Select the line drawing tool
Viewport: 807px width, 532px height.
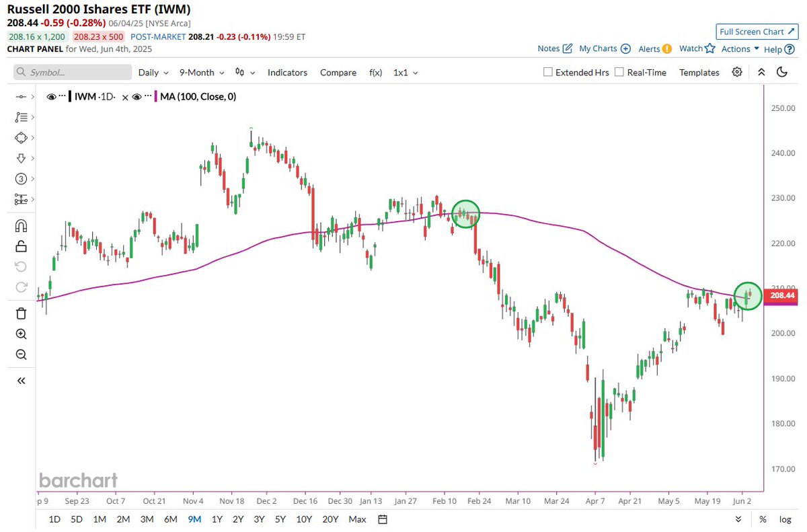pyautogui.click(x=20, y=97)
